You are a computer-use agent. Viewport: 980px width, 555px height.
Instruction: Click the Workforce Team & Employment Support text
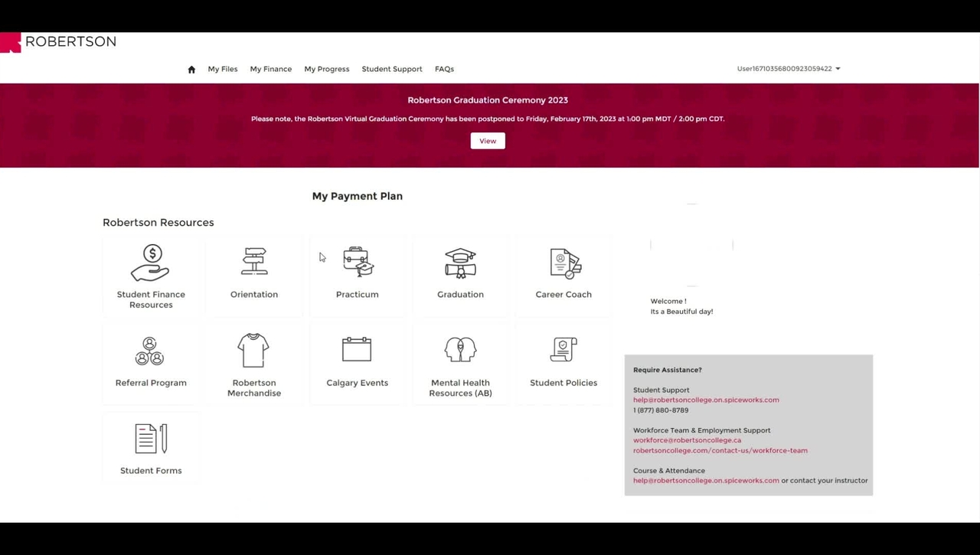coord(702,430)
